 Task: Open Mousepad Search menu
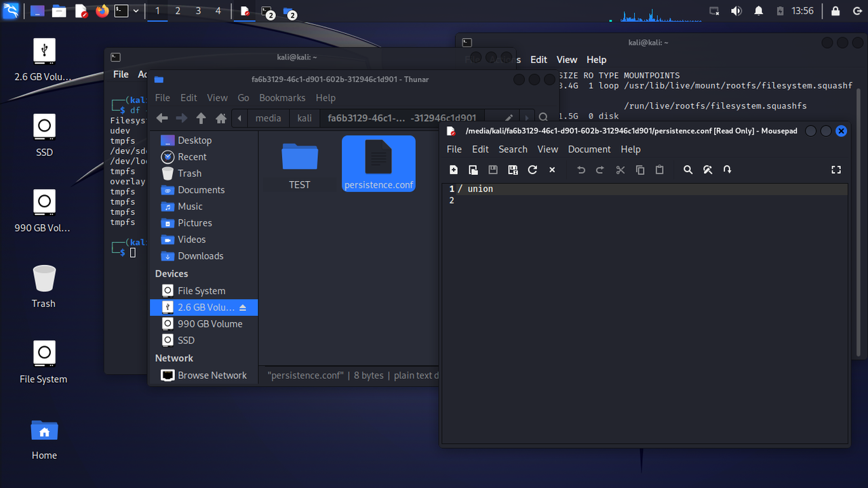coord(513,149)
